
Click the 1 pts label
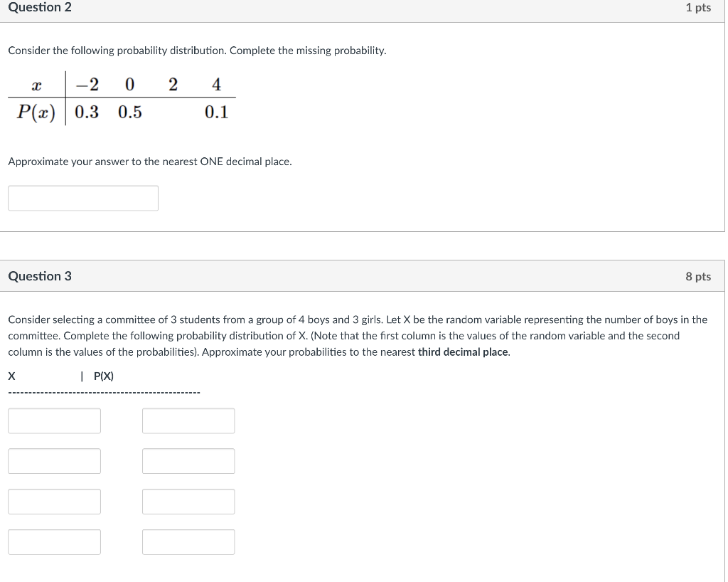click(x=700, y=7)
